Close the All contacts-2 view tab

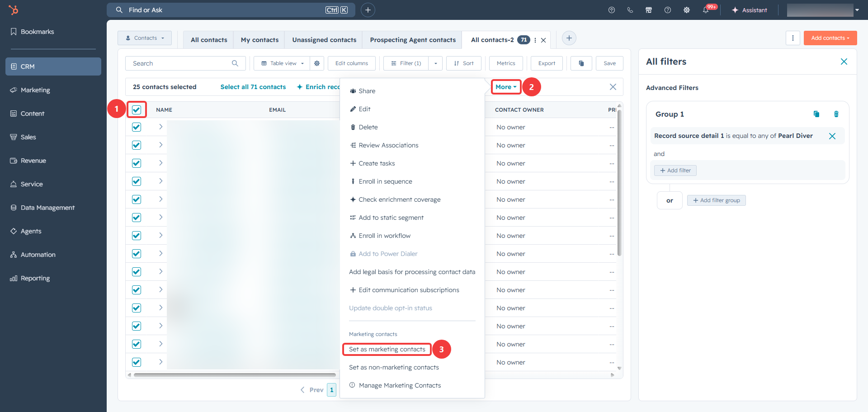click(543, 40)
